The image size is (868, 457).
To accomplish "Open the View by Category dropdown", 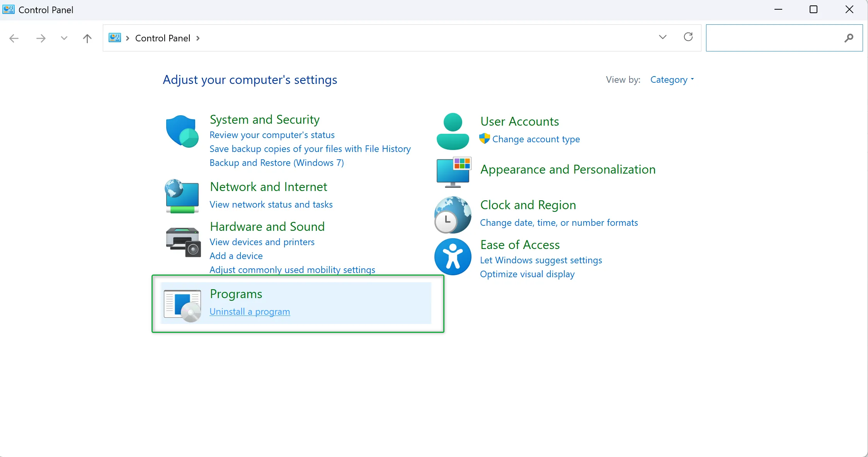I will (x=672, y=80).
